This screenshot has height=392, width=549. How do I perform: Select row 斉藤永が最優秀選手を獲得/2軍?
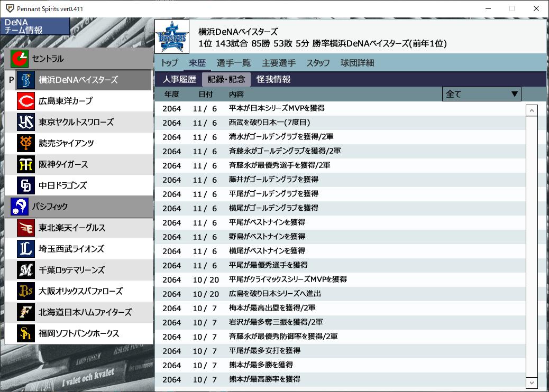[340, 165]
